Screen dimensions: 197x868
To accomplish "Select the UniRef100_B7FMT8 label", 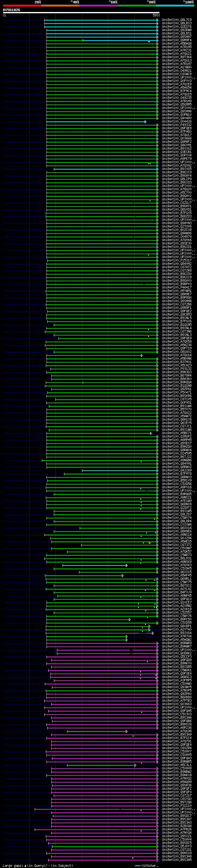I will click(177, 474).
